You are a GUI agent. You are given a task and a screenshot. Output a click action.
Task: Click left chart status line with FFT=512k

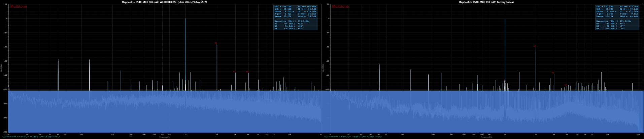point(31,137)
